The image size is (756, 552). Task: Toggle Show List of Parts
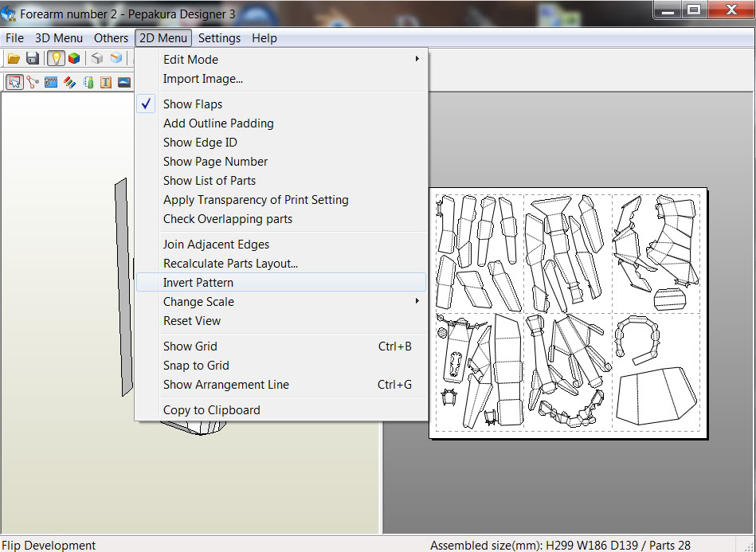281,181
